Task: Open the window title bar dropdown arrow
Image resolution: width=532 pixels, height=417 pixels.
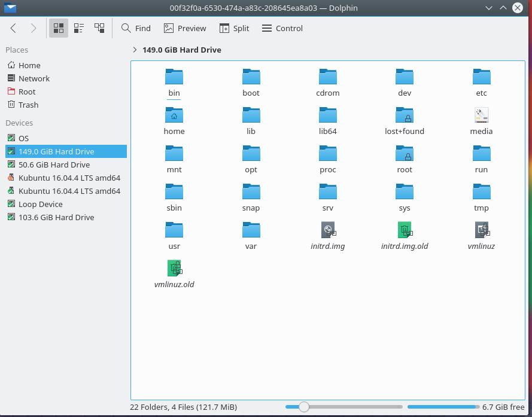Action: tap(489, 8)
